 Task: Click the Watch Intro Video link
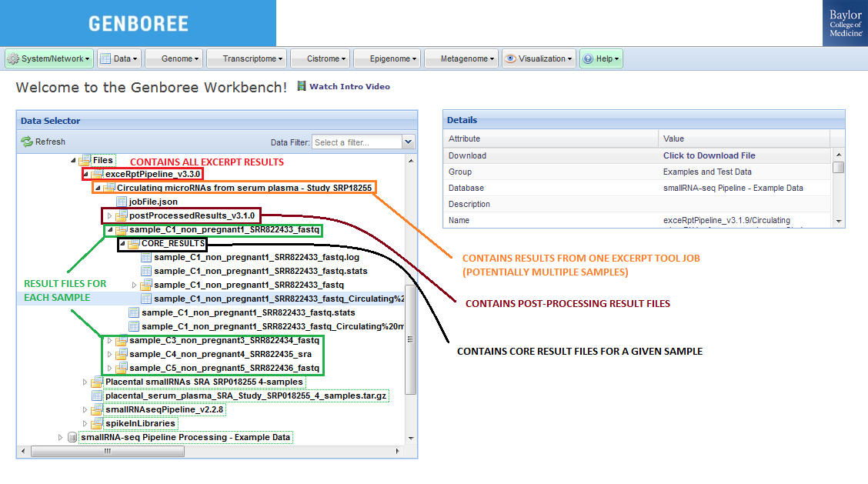click(349, 87)
